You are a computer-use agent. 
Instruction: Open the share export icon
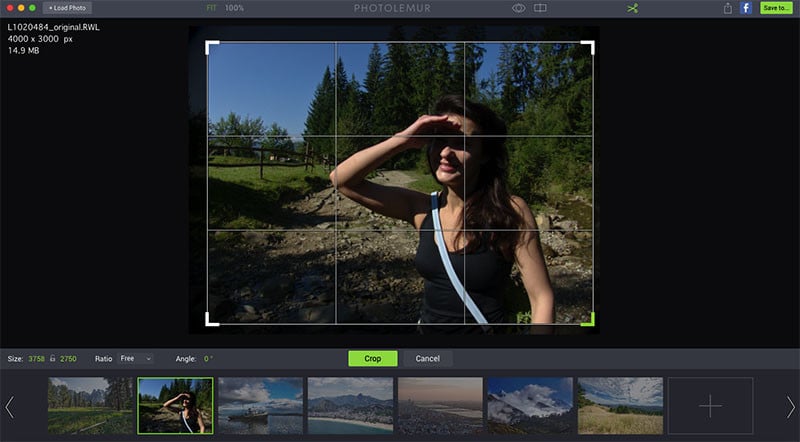click(x=728, y=8)
